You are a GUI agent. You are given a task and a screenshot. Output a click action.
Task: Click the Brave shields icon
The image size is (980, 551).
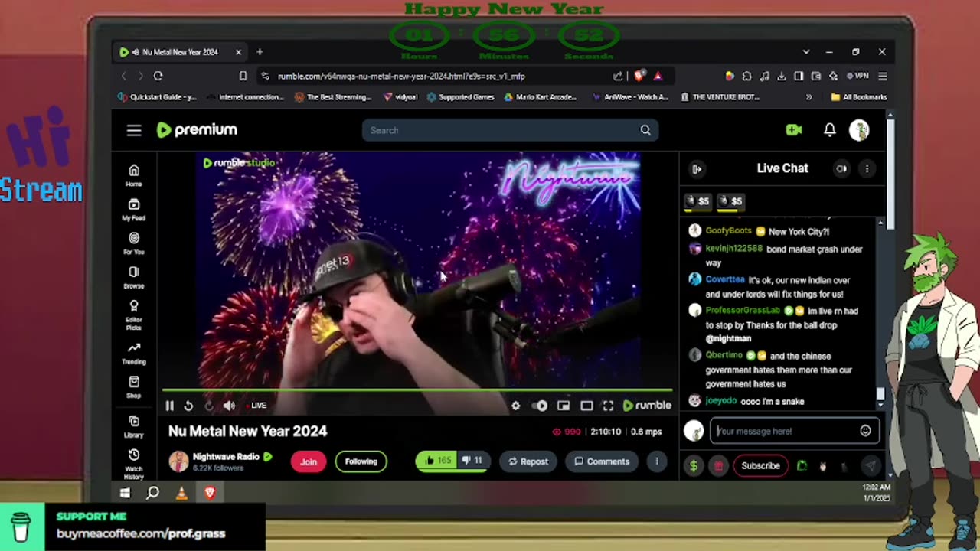click(639, 76)
